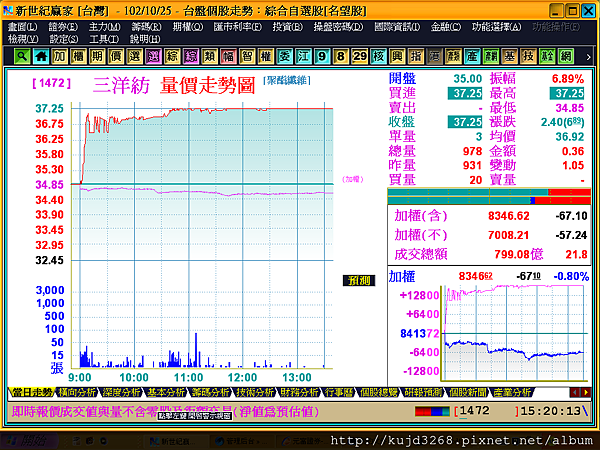
Task: Click the magenta 選 toolbar icon
Action: coord(153,57)
